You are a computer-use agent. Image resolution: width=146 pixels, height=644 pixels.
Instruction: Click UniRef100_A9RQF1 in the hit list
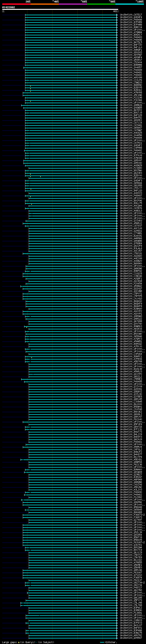[x=131, y=50]
